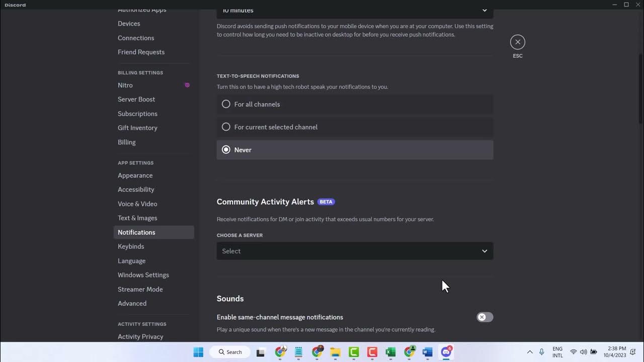
Task: Open Word from the taskbar
Action: tap(428, 352)
